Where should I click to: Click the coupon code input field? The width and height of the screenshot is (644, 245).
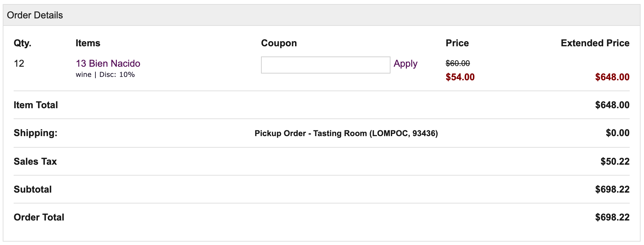[x=325, y=65]
